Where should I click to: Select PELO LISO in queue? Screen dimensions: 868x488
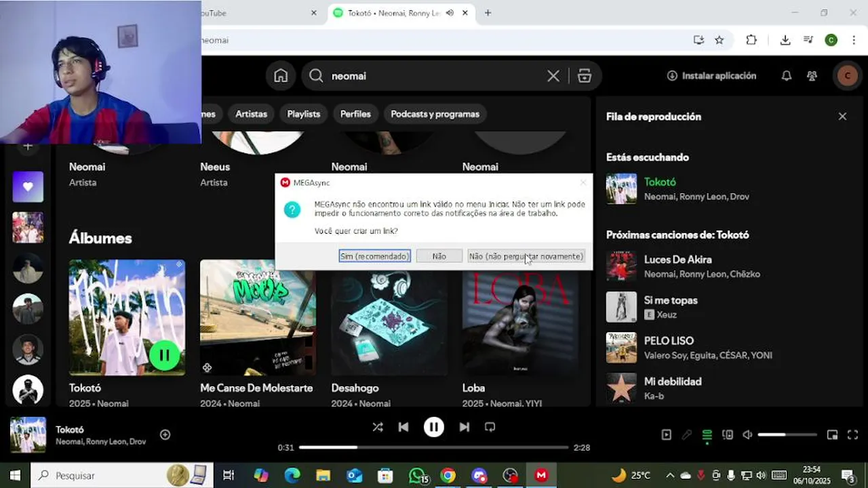point(669,341)
